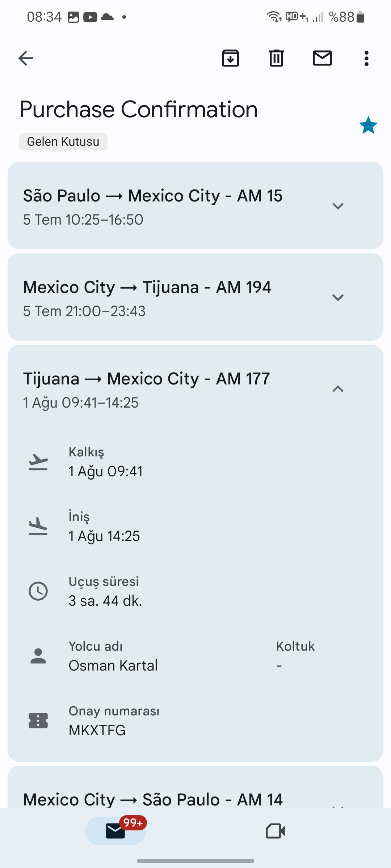Mark email as unread envelope icon
The height and width of the screenshot is (868, 391).
click(322, 58)
